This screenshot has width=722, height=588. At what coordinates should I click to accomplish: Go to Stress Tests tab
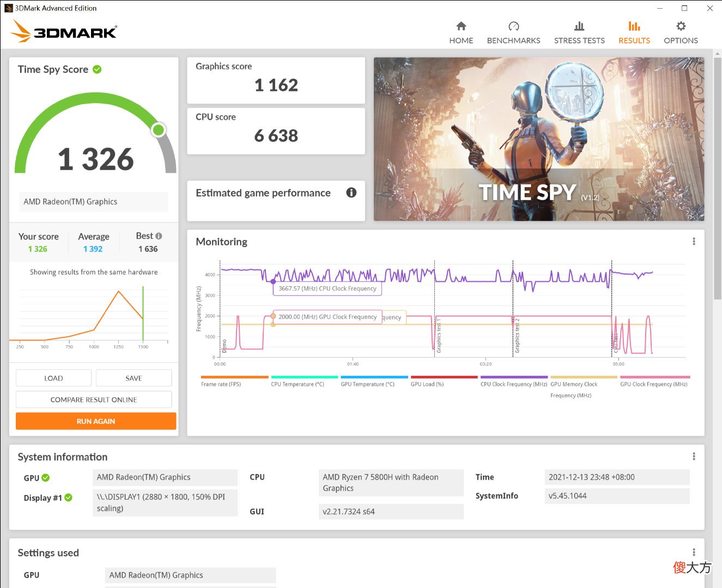[x=579, y=33]
